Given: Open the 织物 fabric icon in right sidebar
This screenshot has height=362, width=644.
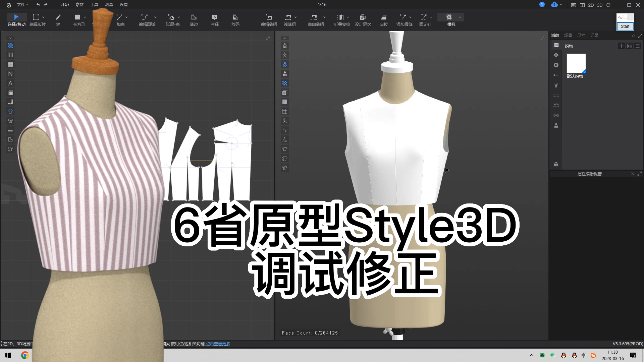Looking at the screenshot, I should (556, 45).
